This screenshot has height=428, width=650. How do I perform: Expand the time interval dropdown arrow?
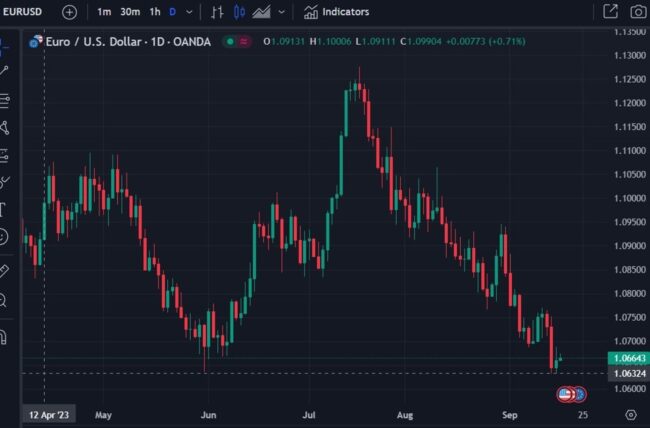click(x=191, y=12)
